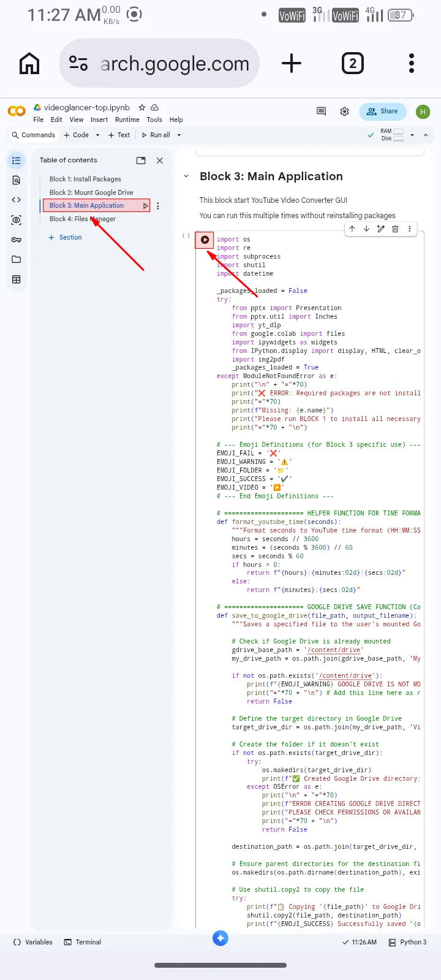441x980 pixels.
Task: Open the Files folder sidebar icon
Action: pos(17,259)
